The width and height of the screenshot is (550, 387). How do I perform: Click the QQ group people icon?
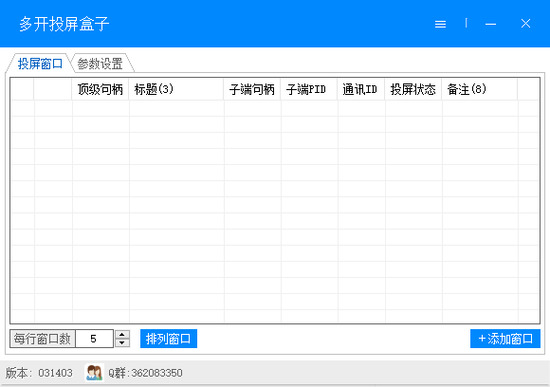point(94,373)
